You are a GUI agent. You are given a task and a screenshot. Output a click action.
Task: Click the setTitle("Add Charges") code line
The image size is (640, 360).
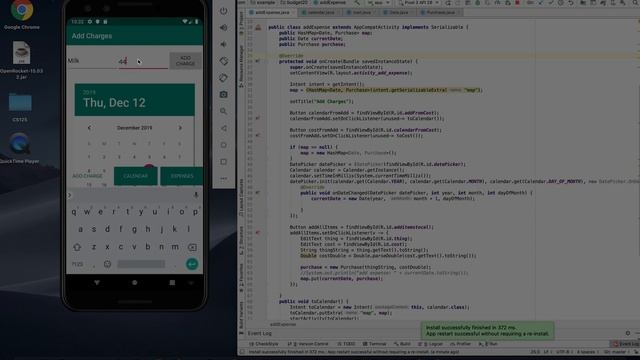tap(322, 101)
